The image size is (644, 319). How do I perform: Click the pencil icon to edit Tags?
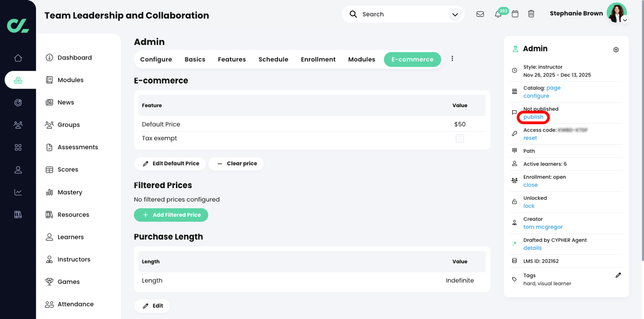618,275
